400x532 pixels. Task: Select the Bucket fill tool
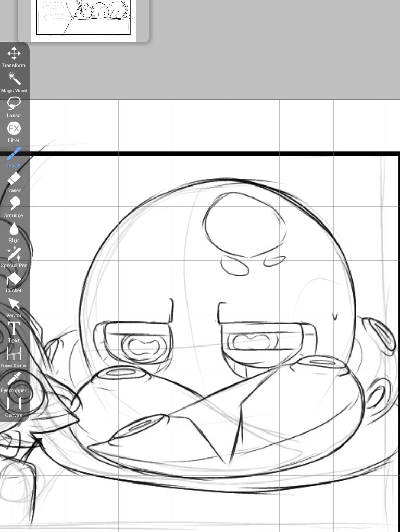coord(14,282)
